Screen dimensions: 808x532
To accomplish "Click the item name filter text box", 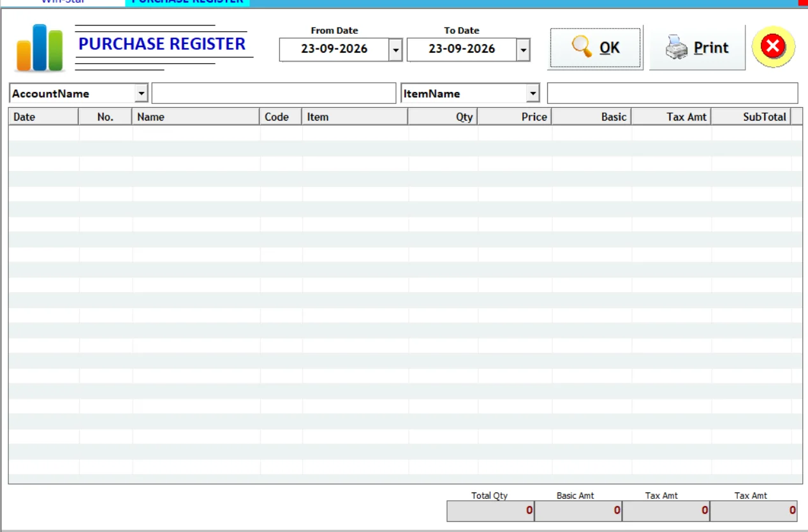I will pyautogui.click(x=672, y=93).
